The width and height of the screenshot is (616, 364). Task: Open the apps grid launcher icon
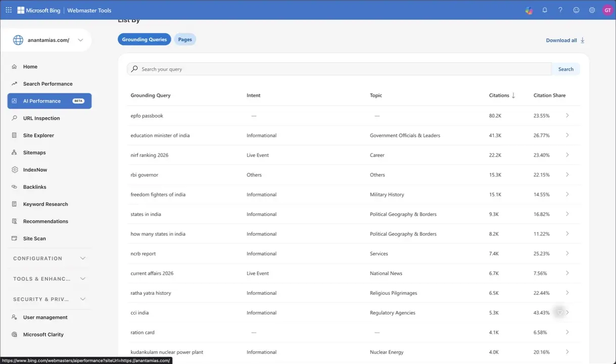coord(9,10)
